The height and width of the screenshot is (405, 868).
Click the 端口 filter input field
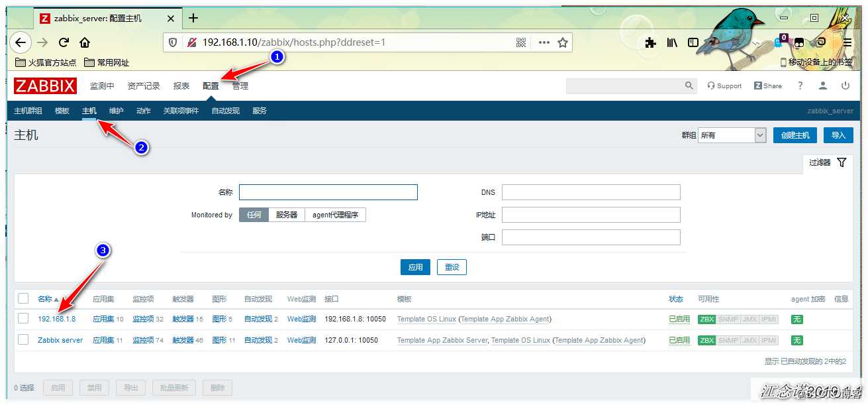(591, 237)
